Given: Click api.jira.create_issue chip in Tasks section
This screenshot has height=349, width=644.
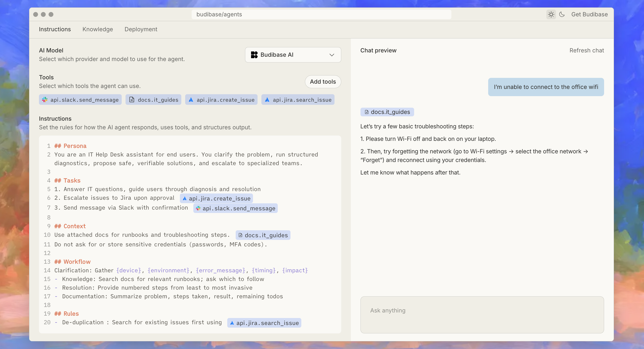Looking at the screenshot, I should [x=216, y=198].
